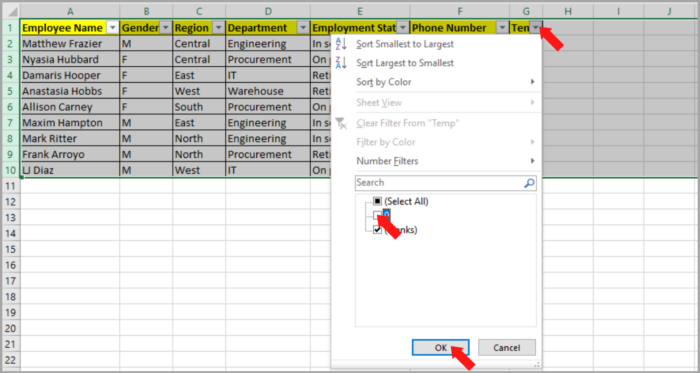Screen dimensions: 700x373
Task: Open Employee Name filter dropdown
Action: [x=112, y=28]
